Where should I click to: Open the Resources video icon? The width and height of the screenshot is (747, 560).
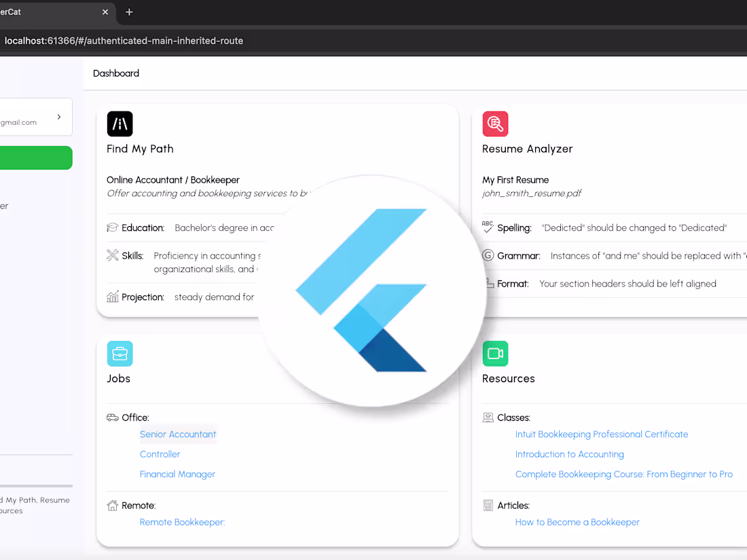[495, 354]
